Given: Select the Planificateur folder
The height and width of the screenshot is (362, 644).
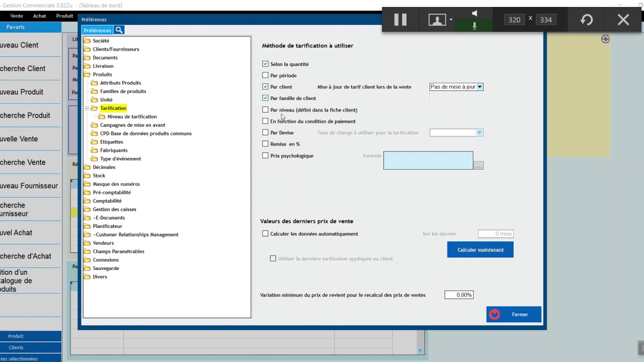Looking at the screenshot, I should 108,226.
